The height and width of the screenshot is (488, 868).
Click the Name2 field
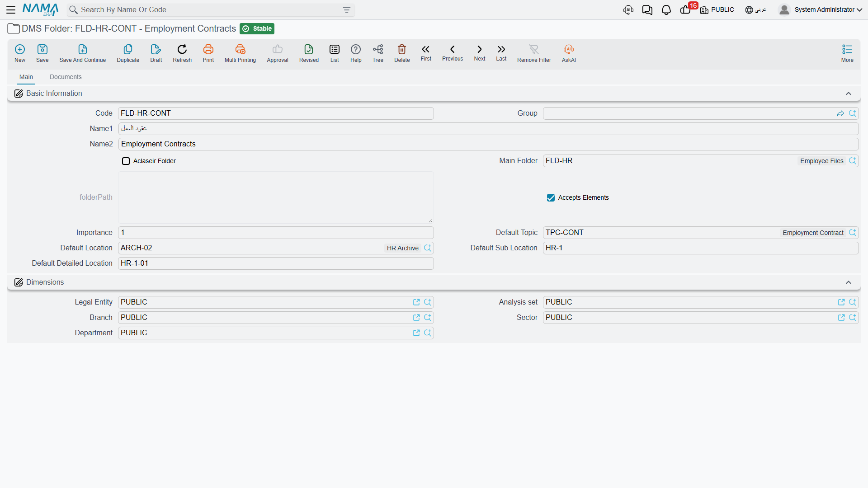pyautogui.click(x=488, y=144)
